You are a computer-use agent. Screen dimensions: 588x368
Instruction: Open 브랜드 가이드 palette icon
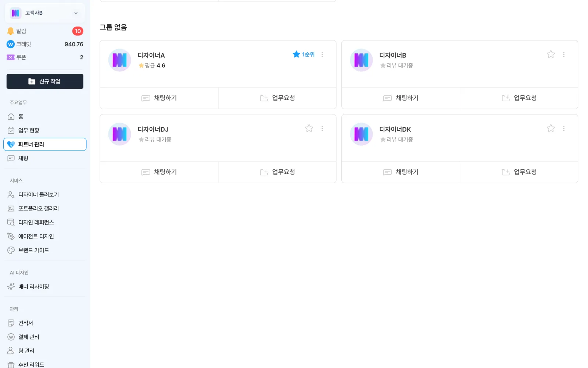[x=11, y=250]
